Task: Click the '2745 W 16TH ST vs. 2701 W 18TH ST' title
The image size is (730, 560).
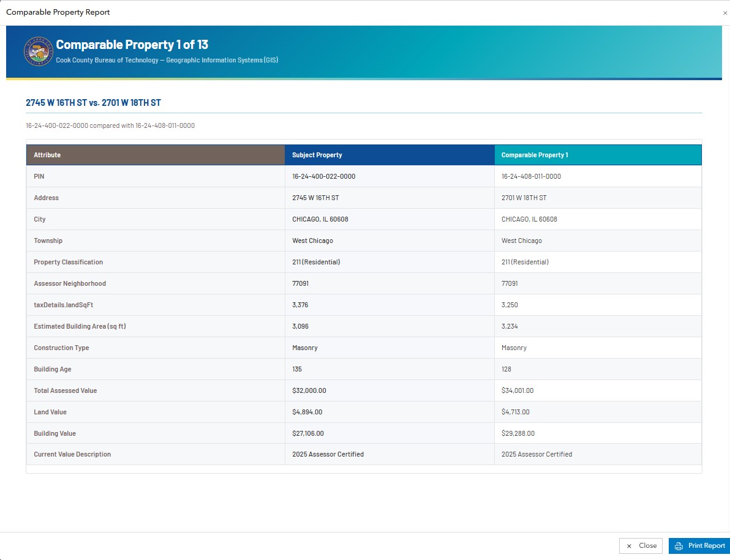Action: point(93,103)
